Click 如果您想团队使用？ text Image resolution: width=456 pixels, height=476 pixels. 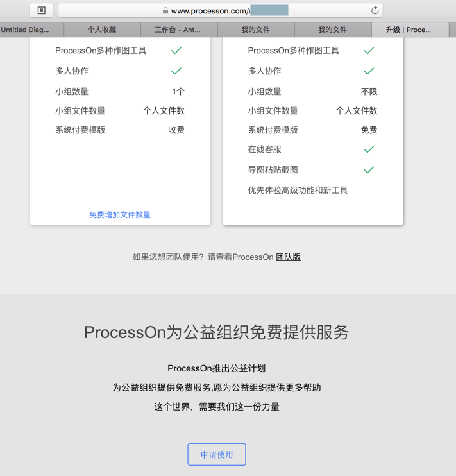coord(168,257)
